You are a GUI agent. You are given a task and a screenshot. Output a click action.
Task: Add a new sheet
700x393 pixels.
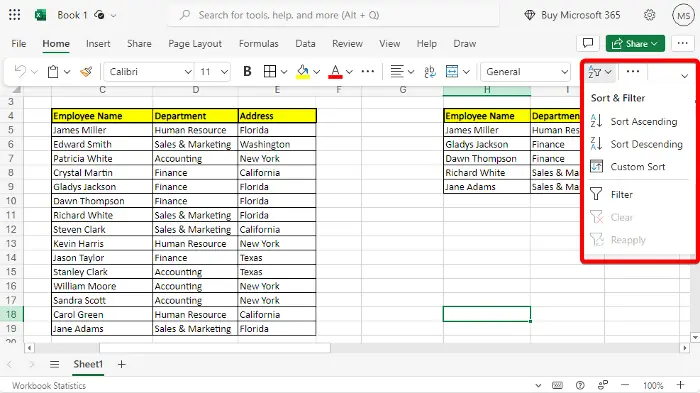tap(121, 364)
